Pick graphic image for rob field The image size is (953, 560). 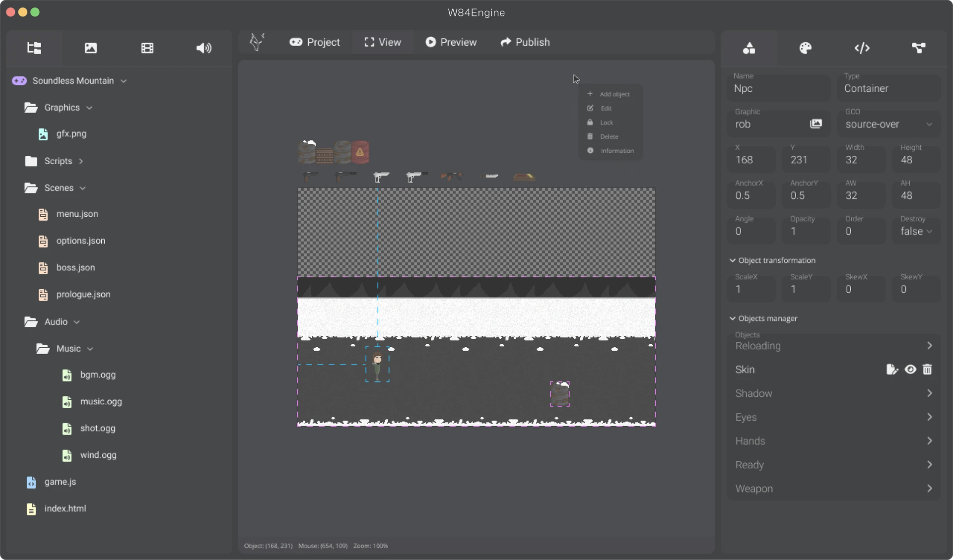click(816, 124)
